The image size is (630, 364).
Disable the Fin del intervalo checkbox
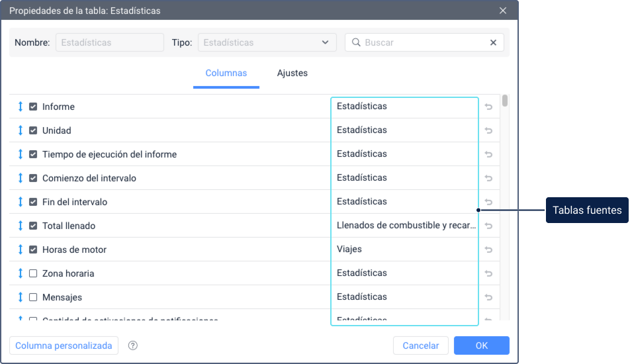[33, 202]
